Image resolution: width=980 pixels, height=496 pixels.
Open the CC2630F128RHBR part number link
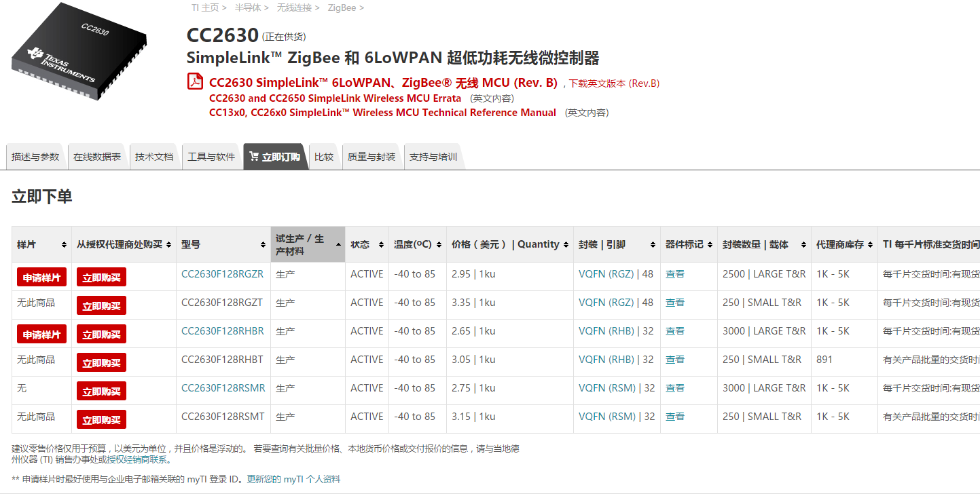(x=223, y=331)
